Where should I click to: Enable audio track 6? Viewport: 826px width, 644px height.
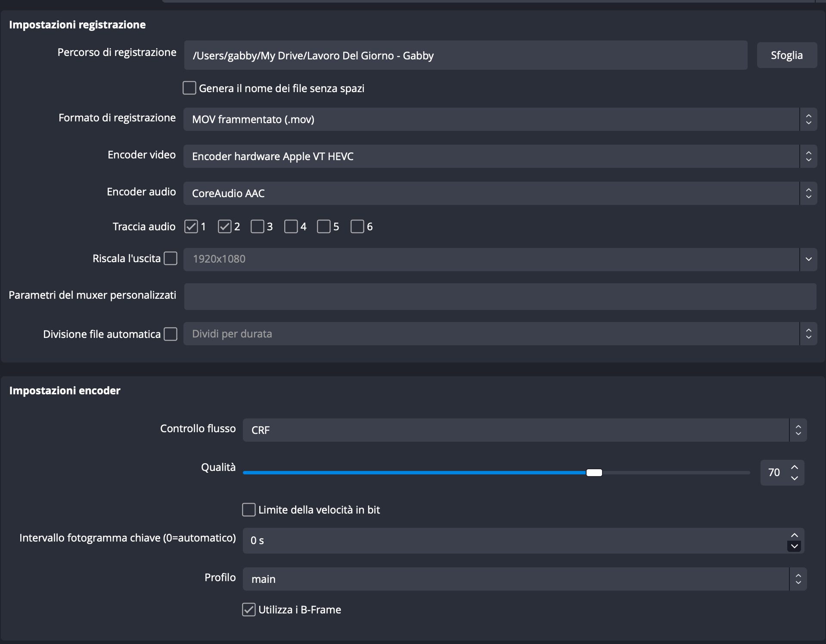point(357,226)
